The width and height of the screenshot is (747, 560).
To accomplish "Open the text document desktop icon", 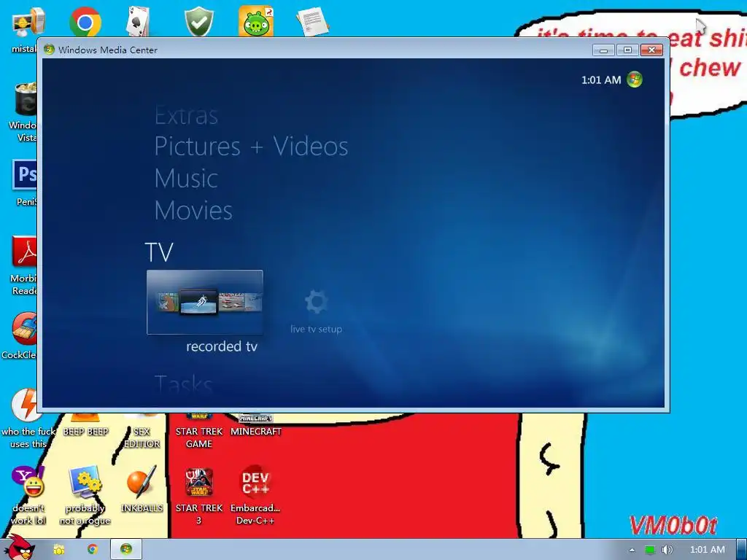I will pos(312,22).
